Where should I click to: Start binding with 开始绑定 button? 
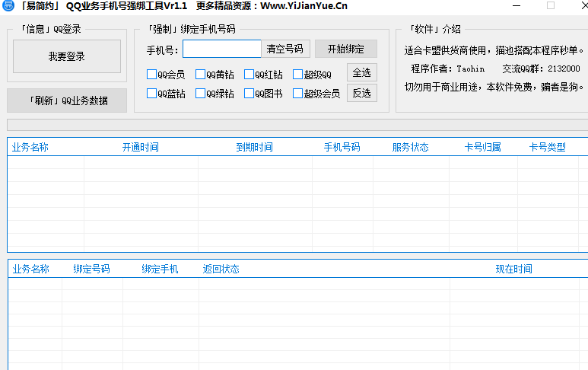(345, 49)
